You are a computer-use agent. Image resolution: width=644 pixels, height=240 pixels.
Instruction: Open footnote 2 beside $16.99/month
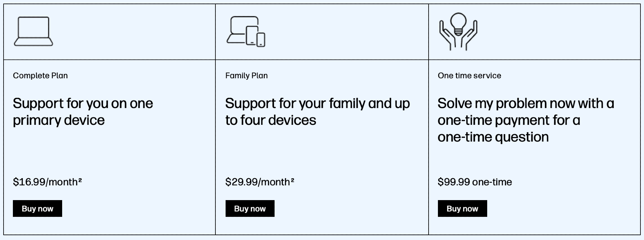[x=80, y=180]
